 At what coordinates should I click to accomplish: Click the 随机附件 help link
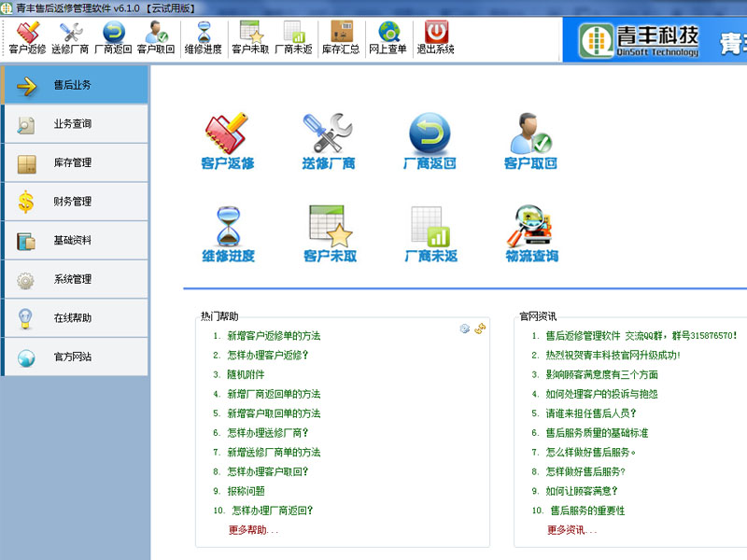point(246,375)
